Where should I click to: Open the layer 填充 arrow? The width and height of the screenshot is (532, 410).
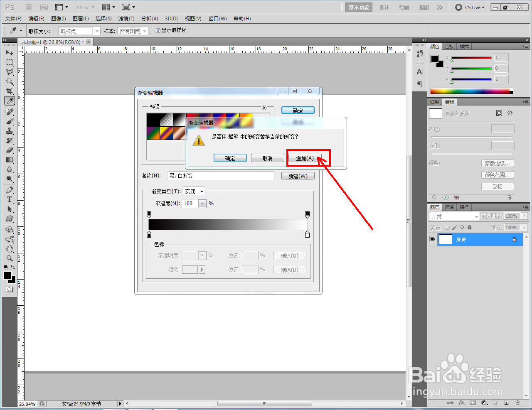[x=525, y=228]
